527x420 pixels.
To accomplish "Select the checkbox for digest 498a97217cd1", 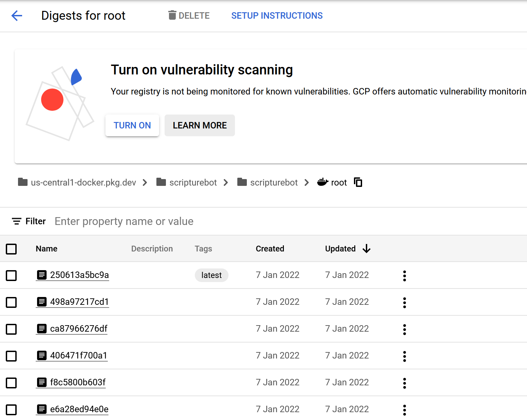I will point(11,302).
